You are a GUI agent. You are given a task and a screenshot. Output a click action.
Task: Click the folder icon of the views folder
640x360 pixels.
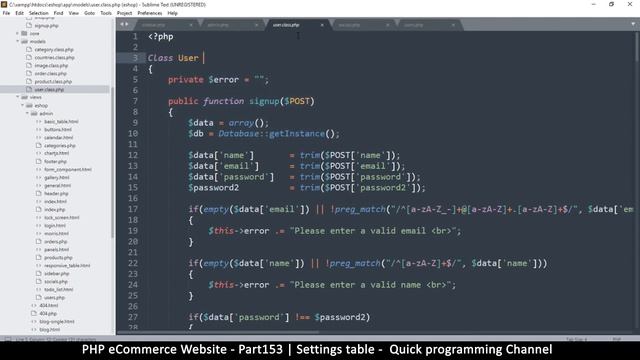click(24, 97)
